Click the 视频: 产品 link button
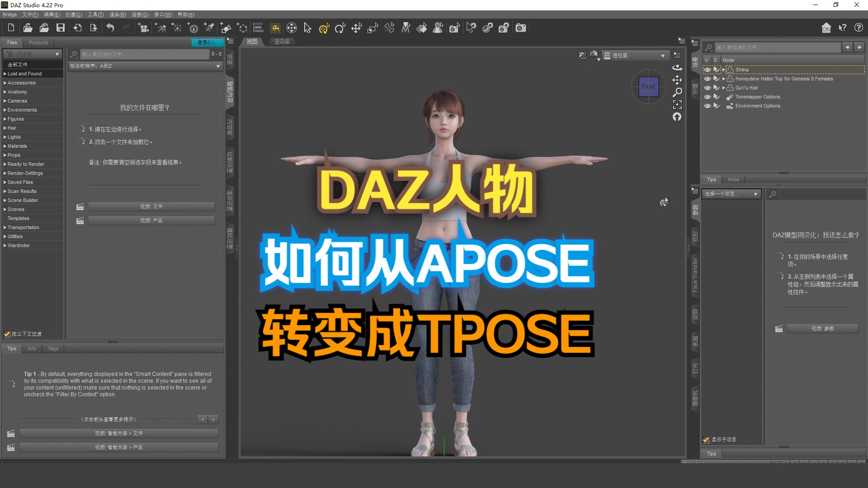This screenshot has width=868, height=488. pos(152,220)
